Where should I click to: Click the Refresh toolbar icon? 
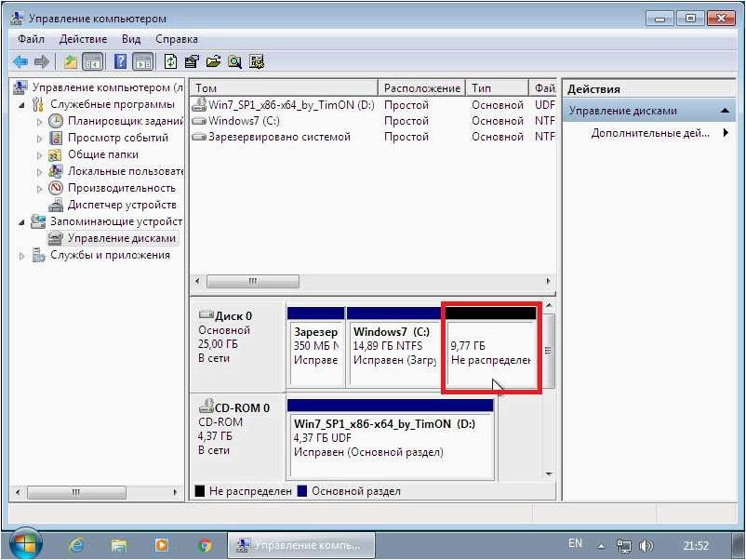coord(171,61)
